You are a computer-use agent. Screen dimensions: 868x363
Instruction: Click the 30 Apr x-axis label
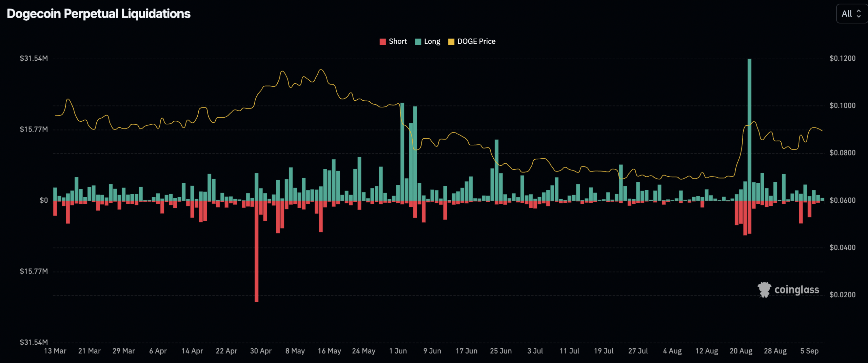click(261, 351)
